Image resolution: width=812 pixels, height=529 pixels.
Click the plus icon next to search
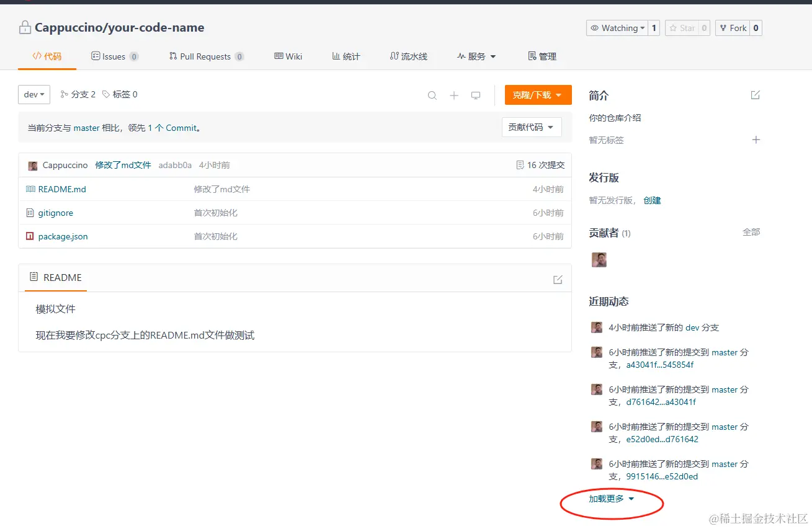454,96
